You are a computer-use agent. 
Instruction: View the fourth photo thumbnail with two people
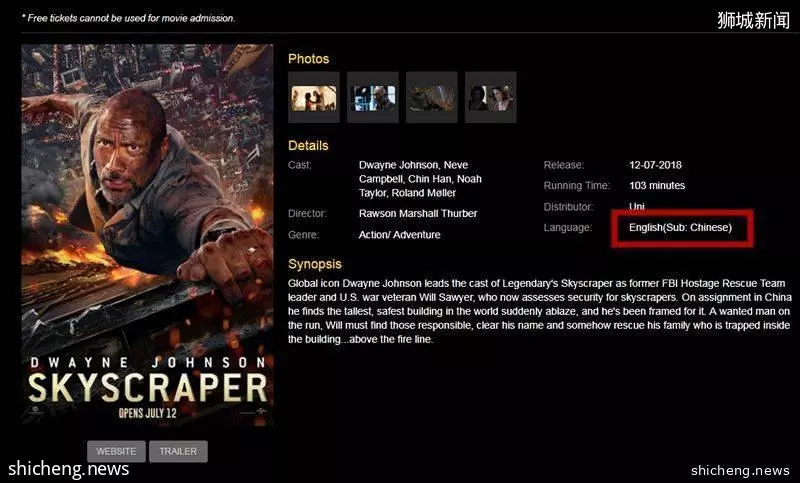click(x=491, y=97)
